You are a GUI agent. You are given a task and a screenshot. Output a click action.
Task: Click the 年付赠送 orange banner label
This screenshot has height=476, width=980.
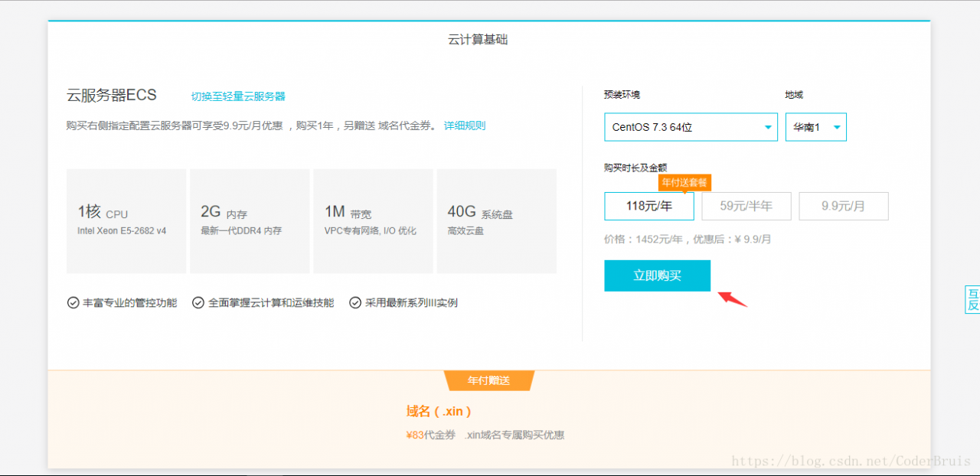[489, 380]
